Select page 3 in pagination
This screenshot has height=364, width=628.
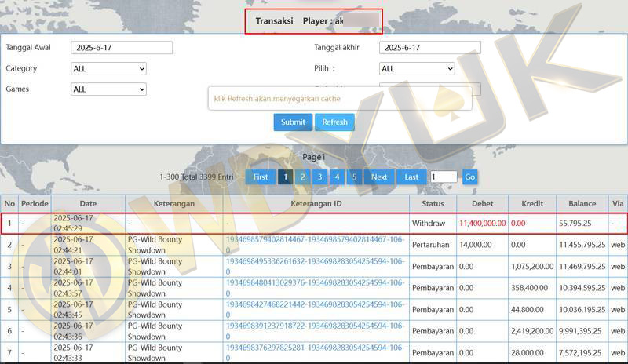click(319, 177)
